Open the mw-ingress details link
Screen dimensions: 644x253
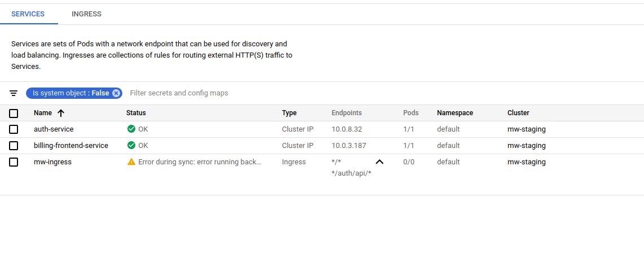(52, 162)
